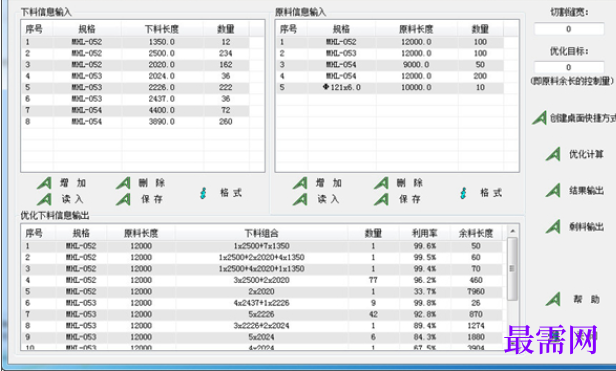Click the 读入 icon under 下料信息输入

[x=45, y=199]
